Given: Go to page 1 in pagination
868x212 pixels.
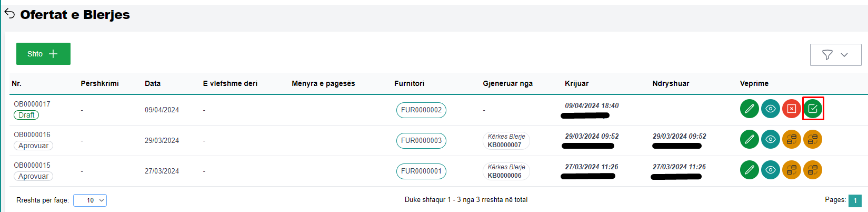Looking at the screenshot, I should pyautogui.click(x=855, y=200).
